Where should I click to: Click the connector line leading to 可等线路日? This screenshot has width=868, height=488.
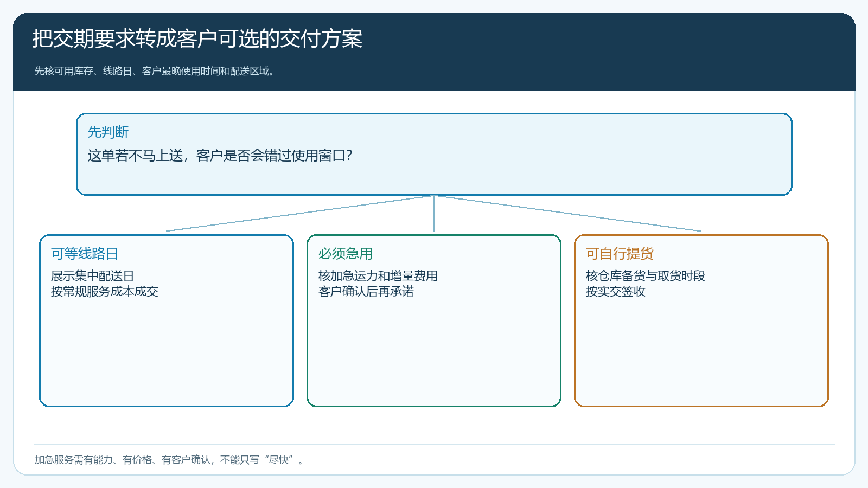point(300,214)
